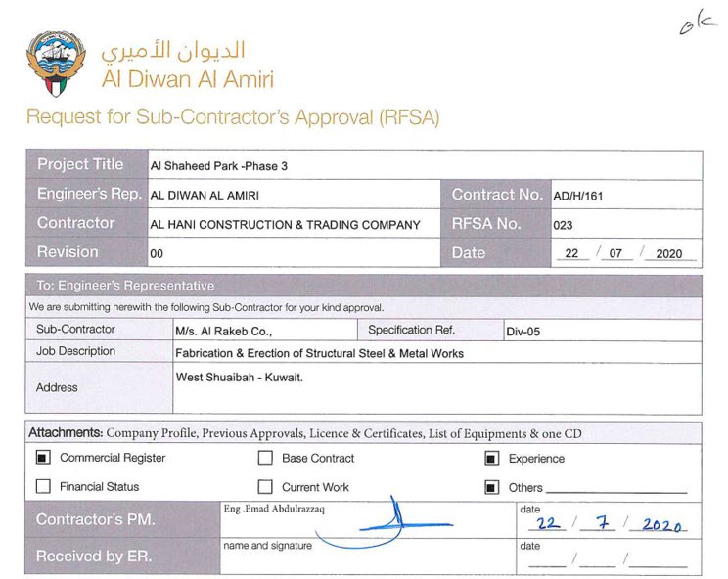Viewport: 728px width, 579px height.
Task: Click handwritten day 22 in Contractor's PM date
Action: pyautogui.click(x=548, y=524)
